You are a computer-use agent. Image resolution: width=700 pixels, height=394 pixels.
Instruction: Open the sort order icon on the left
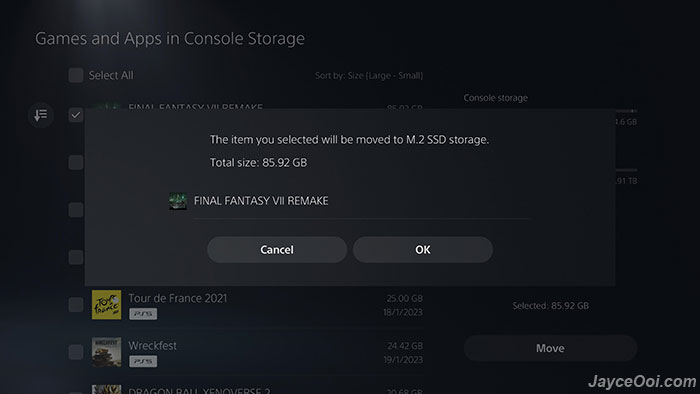coord(41,115)
